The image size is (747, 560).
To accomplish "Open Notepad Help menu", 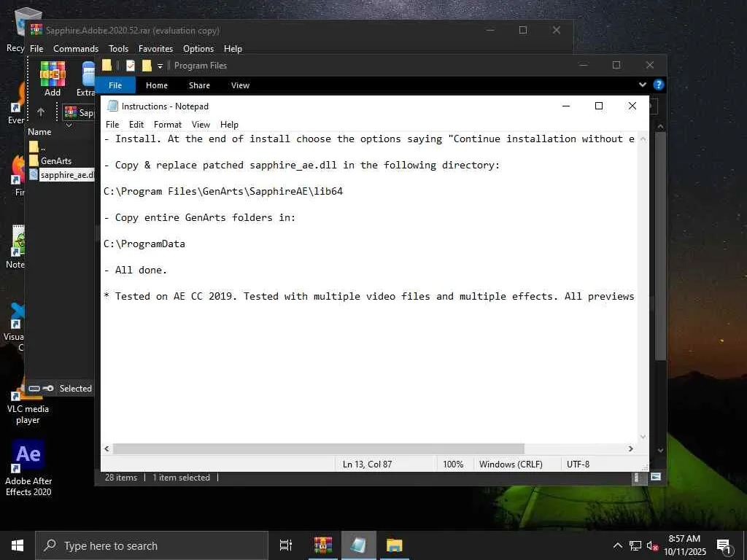I will point(229,124).
